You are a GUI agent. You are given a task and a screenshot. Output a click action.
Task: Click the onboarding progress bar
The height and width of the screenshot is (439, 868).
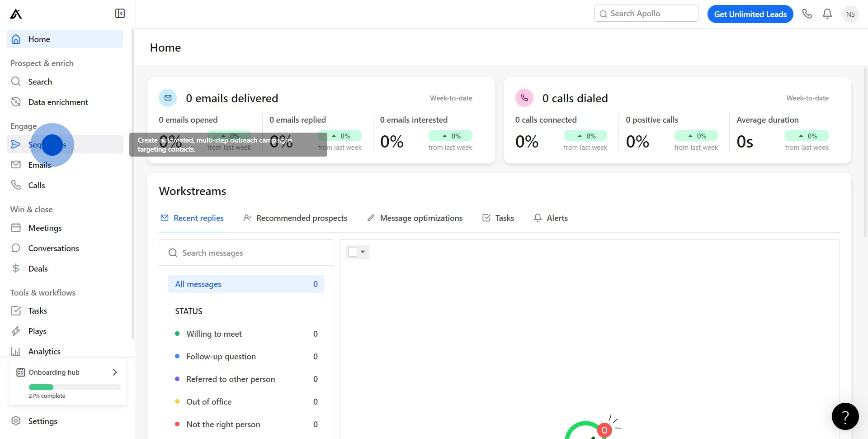click(75, 387)
